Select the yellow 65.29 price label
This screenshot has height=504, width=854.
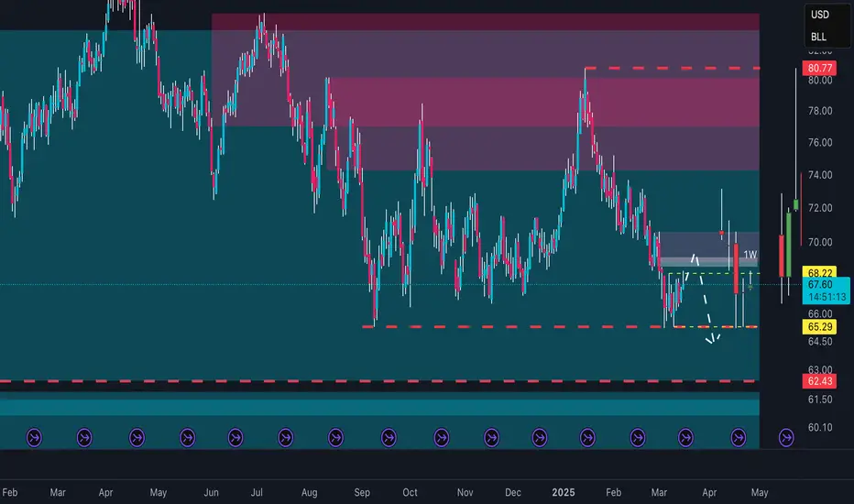tap(819, 327)
